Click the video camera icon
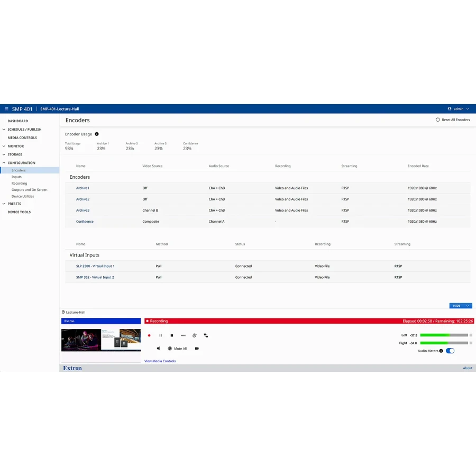Image resolution: width=476 pixels, height=476 pixels. (x=197, y=349)
